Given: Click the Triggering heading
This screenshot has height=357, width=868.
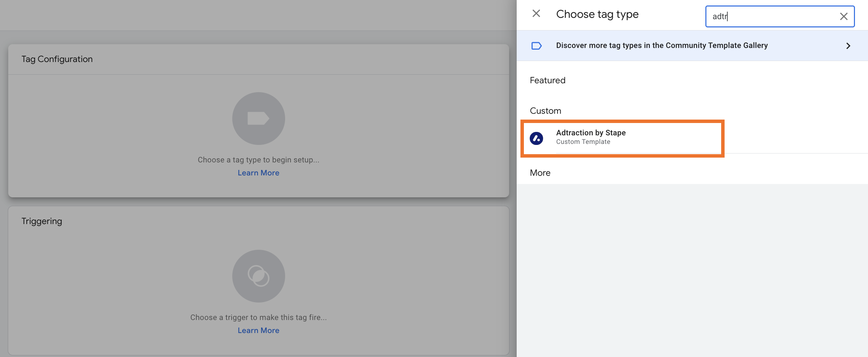Looking at the screenshot, I should coord(42,221).
